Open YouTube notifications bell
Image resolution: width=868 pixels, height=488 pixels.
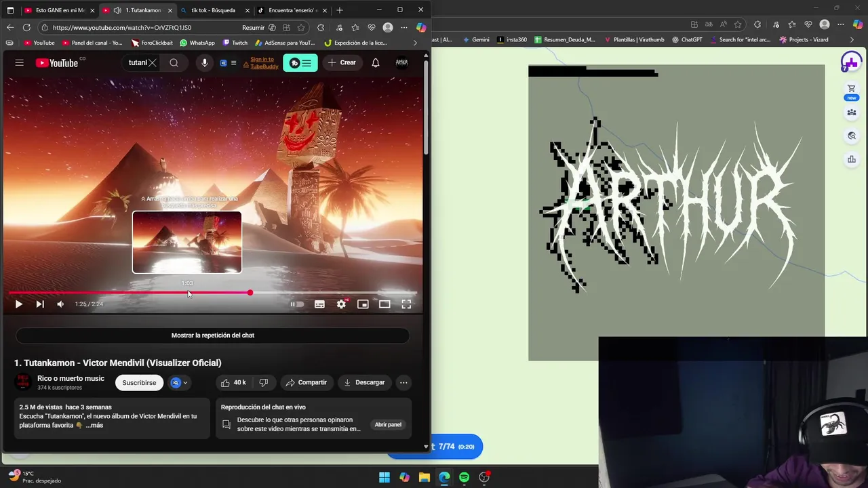tap(376, 62)
